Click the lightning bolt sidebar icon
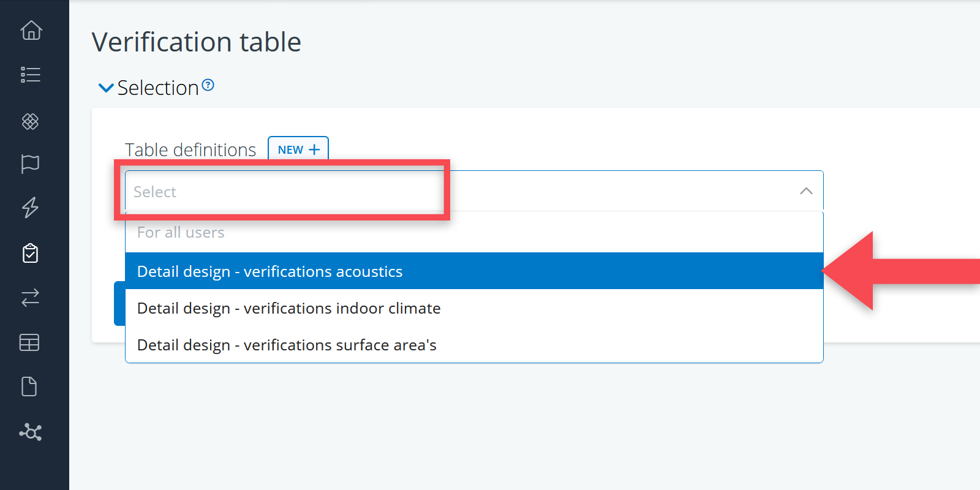Screen dimensions: 980x490 coord(31,208)
